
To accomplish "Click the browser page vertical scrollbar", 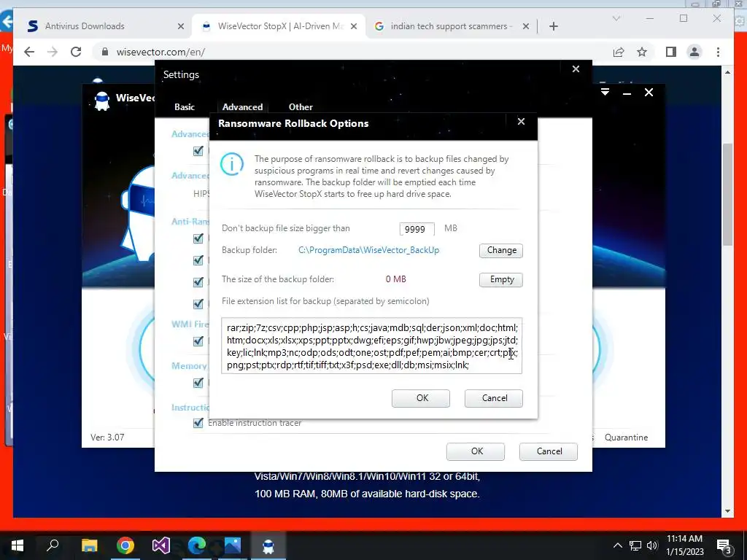I will (x=727, y=194).
